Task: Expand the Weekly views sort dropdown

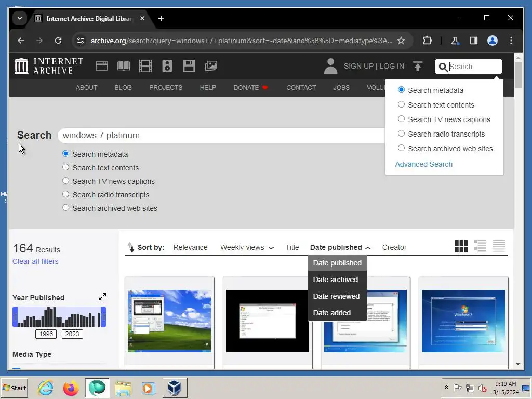Action: coord(271,248)
